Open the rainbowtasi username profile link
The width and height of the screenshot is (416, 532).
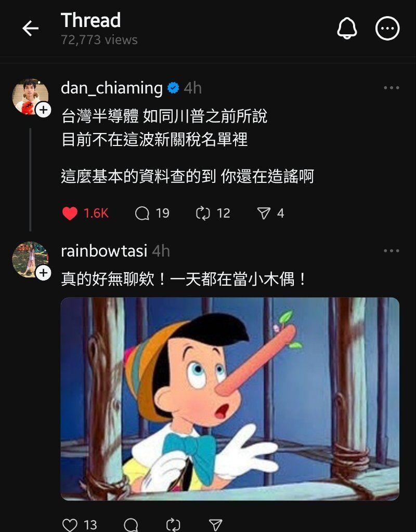click(x=104, y=251)
